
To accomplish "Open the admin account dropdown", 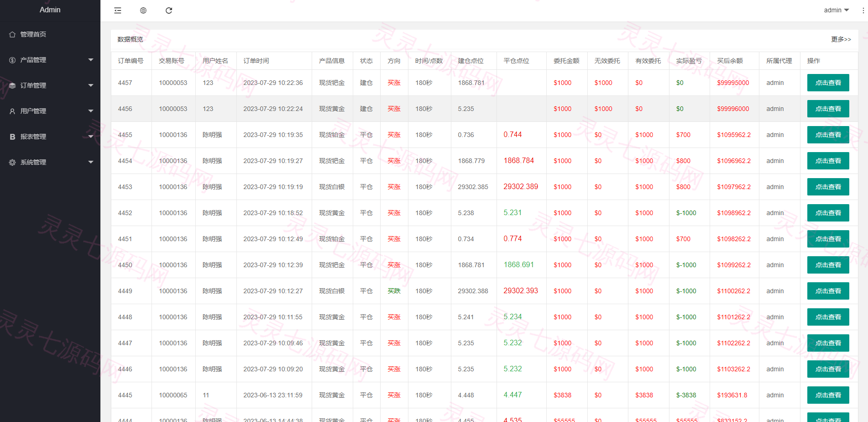I will (836, 10).
